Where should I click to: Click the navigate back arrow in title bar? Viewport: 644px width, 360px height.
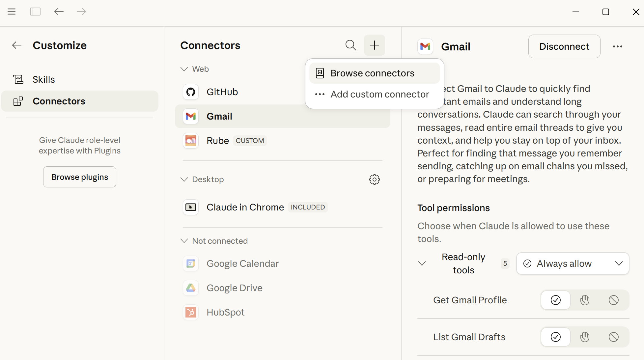coord(59,12)
